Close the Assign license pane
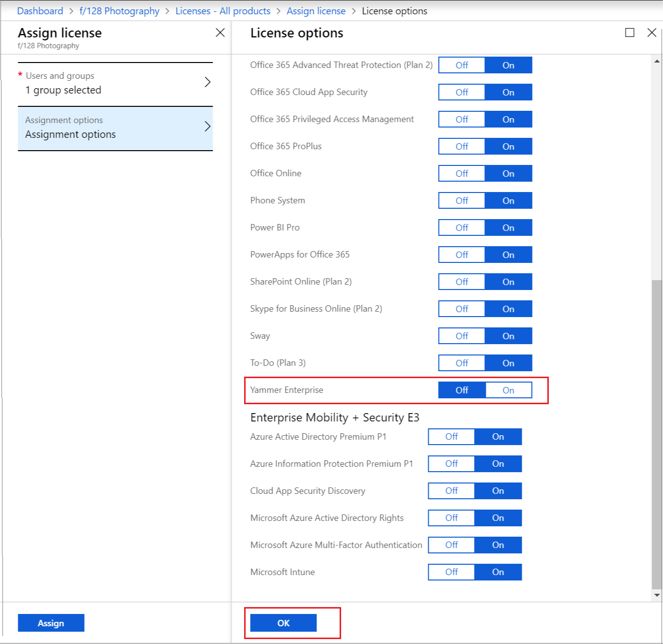The image size is (663, 644). 220,32
